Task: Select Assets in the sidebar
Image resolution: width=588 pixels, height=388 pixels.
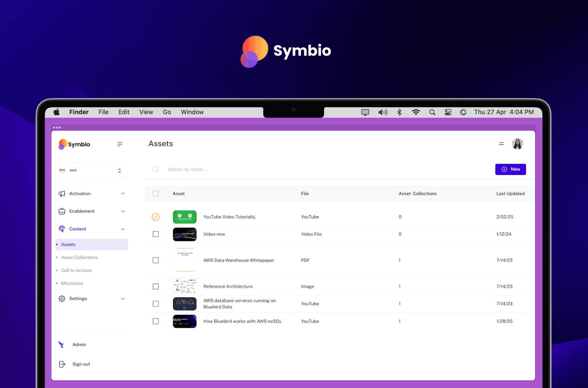Action: (x=92, y=244)
